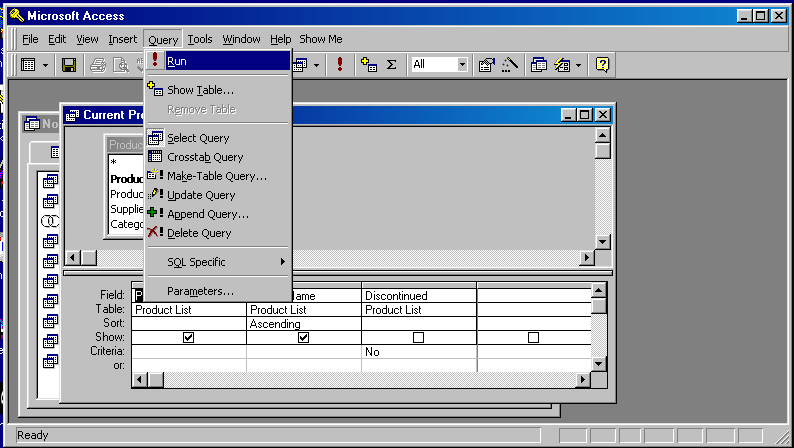Click the Show Table toolbar icon
Viewport: 794px width, 448px height.
369,65
